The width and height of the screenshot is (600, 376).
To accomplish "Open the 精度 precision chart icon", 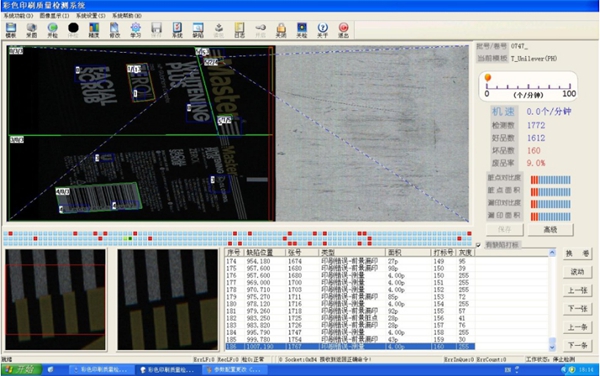I will tap(94, 30).
